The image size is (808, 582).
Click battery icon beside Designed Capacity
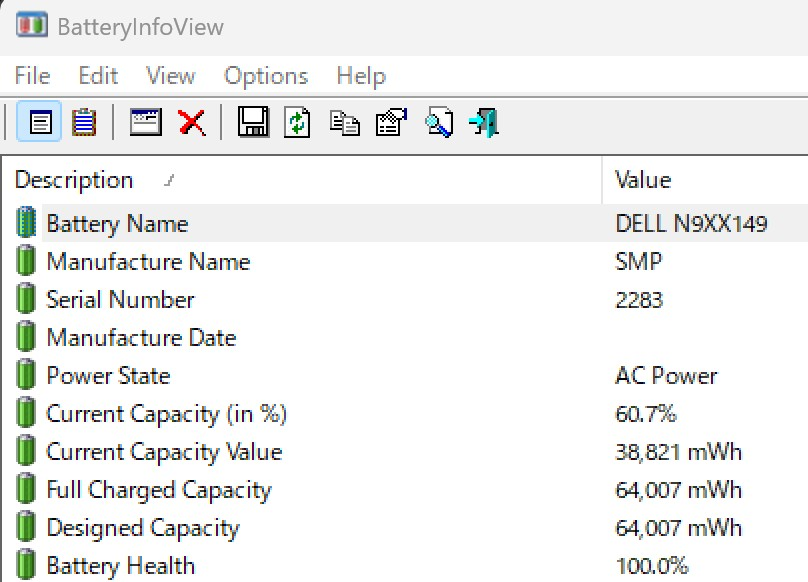point(26,526)
